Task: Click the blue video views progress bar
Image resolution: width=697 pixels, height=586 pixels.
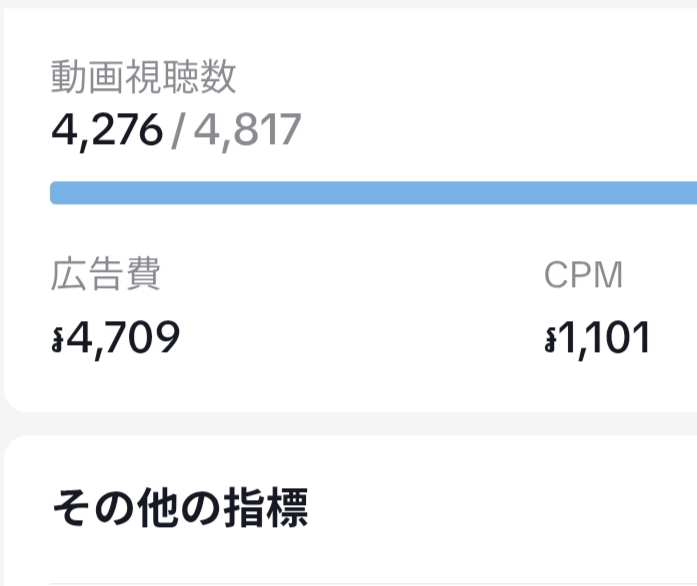Action: pyautogui.click(x=372, y=193)
